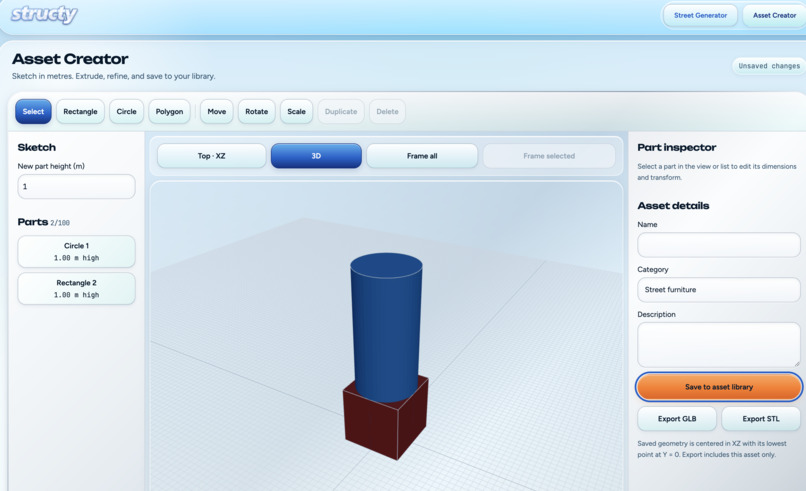806x491 pixels.
Task: Switch to the Asset Creator tab
Action: pos(774,15)
